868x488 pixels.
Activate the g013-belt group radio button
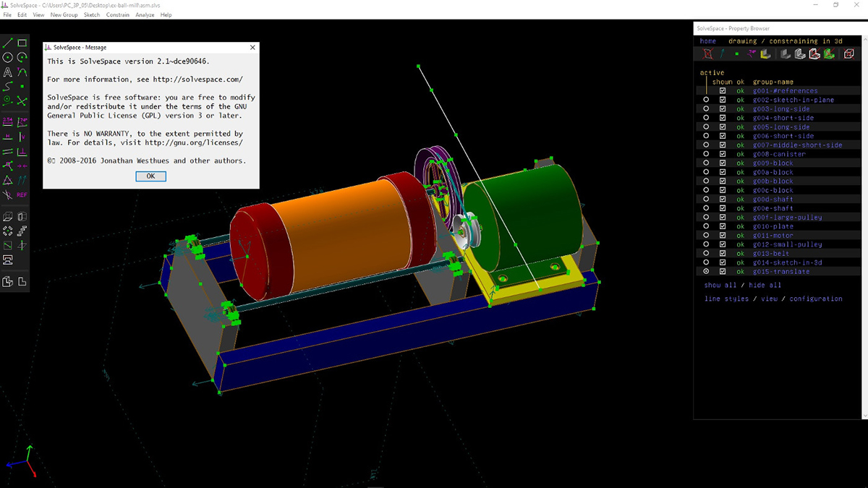[707, 254]
